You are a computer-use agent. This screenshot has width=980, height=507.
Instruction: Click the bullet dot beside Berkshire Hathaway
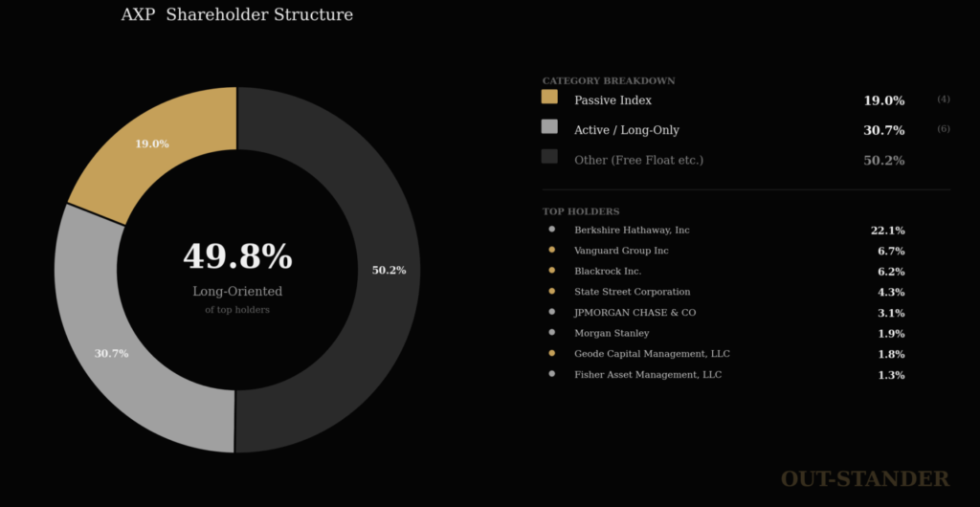tap(551, 230)
